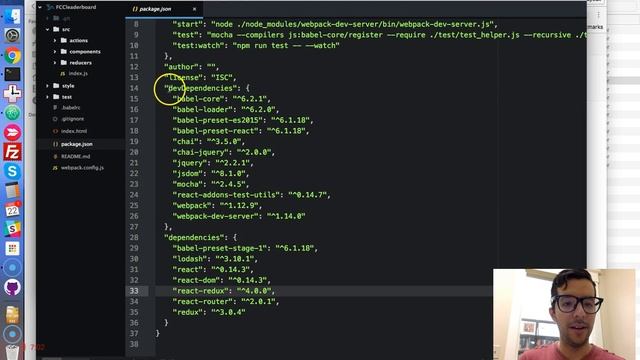Click the JS icon beside index.js
The width and height of the screenshot is (640, 360).
point(62,73)
